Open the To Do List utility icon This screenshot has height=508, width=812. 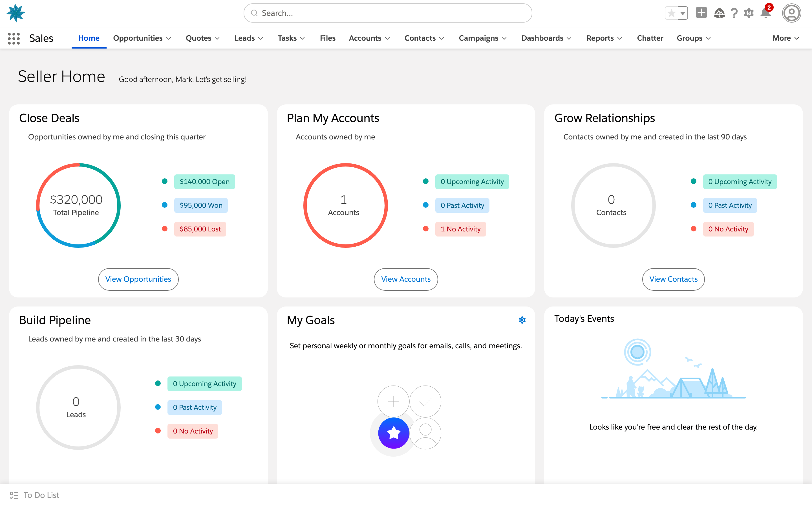[x=14, y=495]
